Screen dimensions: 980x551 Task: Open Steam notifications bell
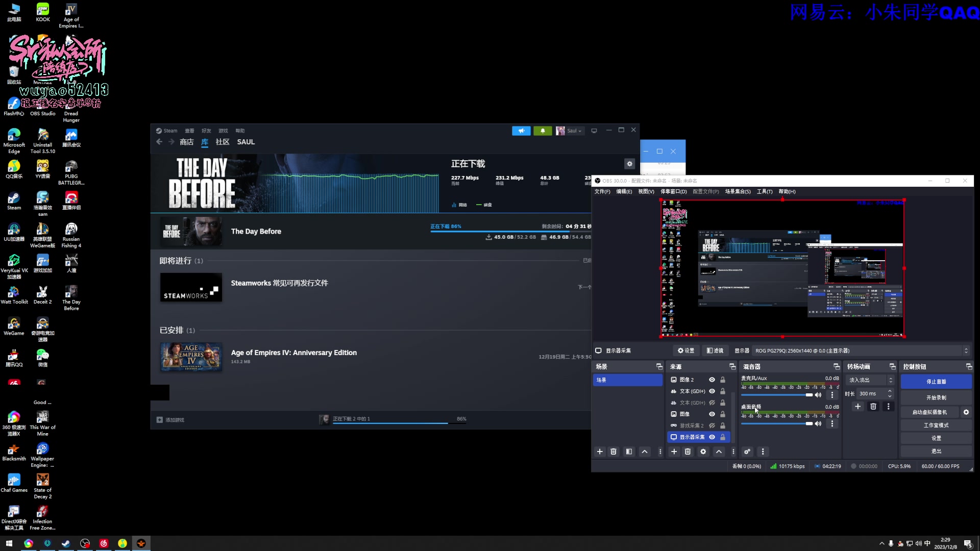(543, 131)
